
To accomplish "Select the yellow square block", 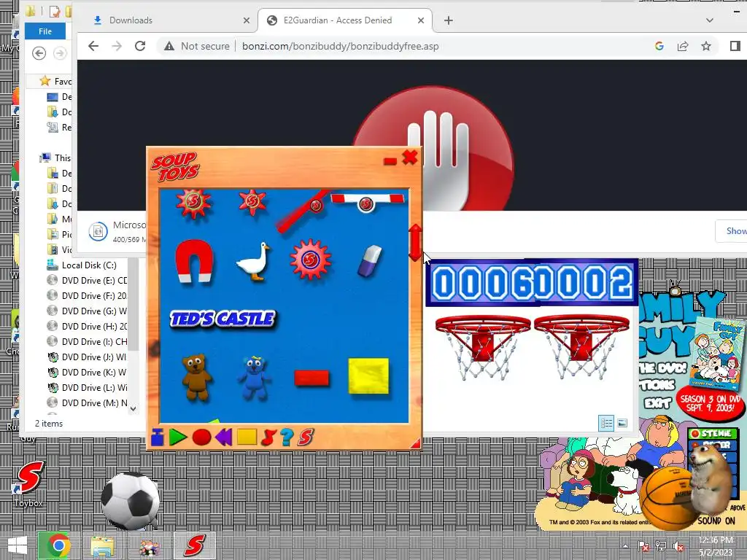I will coord(368,376).
